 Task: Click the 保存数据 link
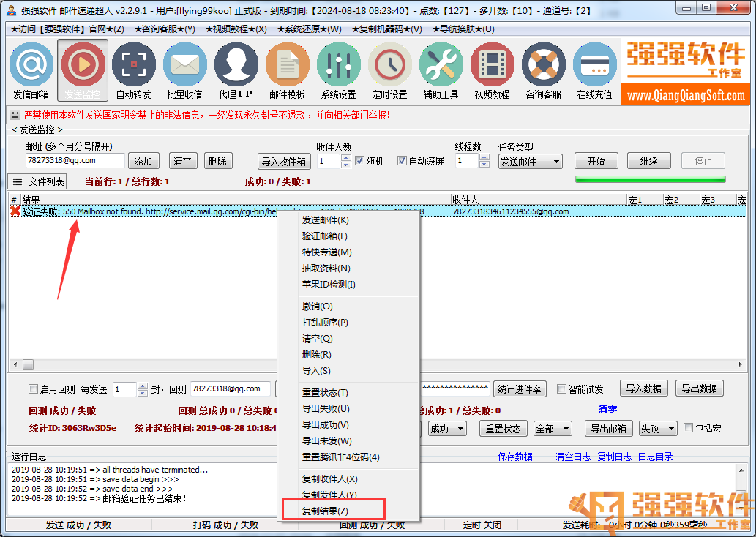point(515,457)
